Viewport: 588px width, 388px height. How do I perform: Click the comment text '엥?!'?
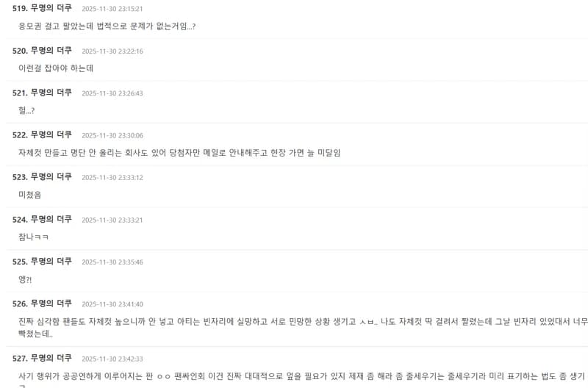click(x=25, y=279)
